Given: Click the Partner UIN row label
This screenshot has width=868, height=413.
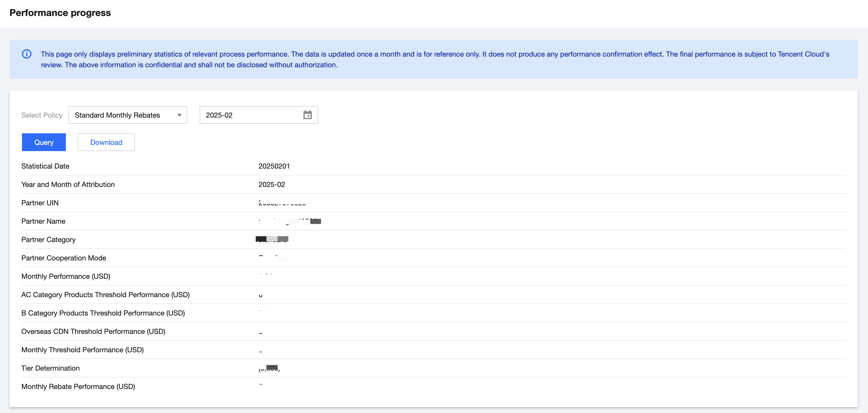Looking at the screenshot, I should click(40, 203).
